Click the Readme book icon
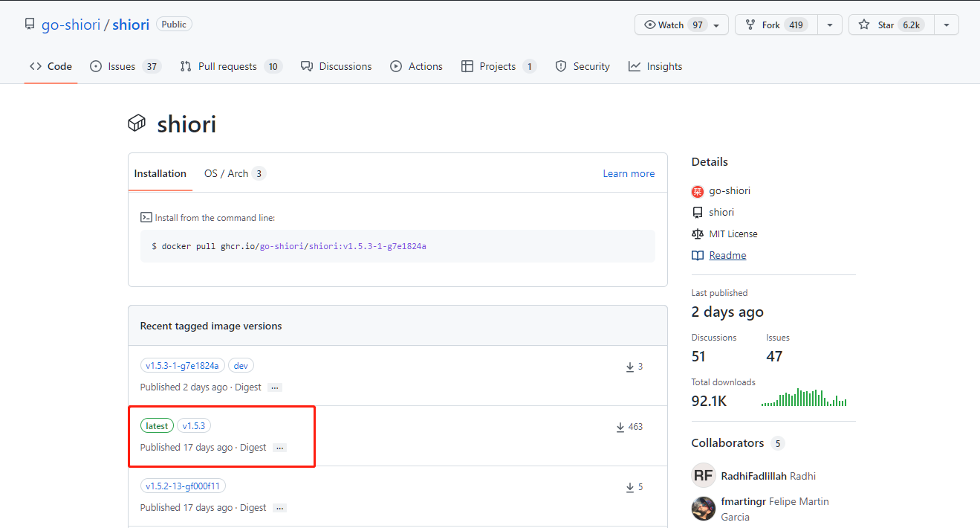 (697, 255)
